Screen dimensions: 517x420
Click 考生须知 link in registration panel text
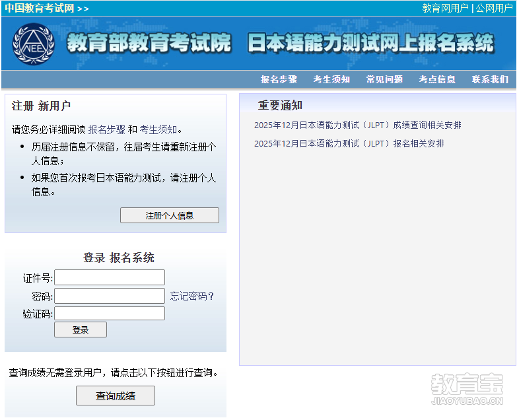158,129
